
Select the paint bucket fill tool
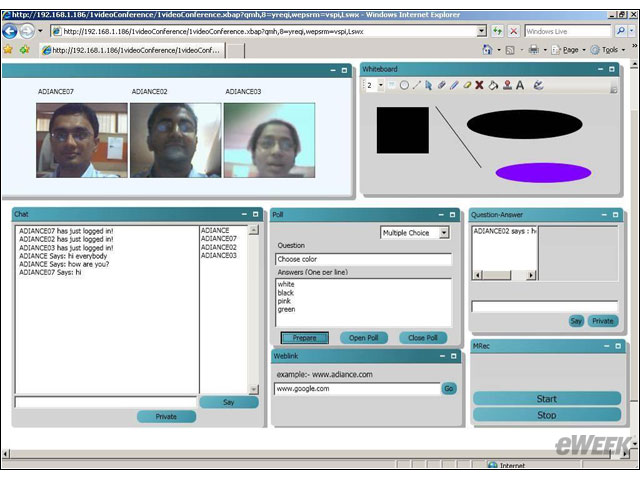coord(493,85)
